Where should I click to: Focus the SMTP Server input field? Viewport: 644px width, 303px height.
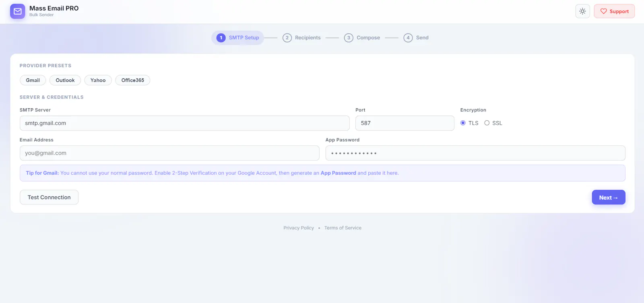pos(185,123)
